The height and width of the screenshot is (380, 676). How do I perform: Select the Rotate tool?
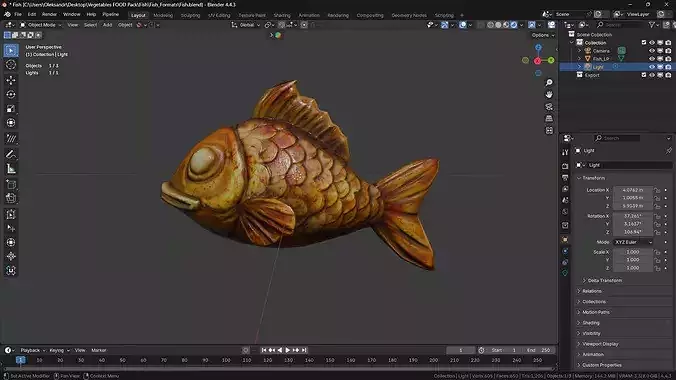click(x=11, y=94)
